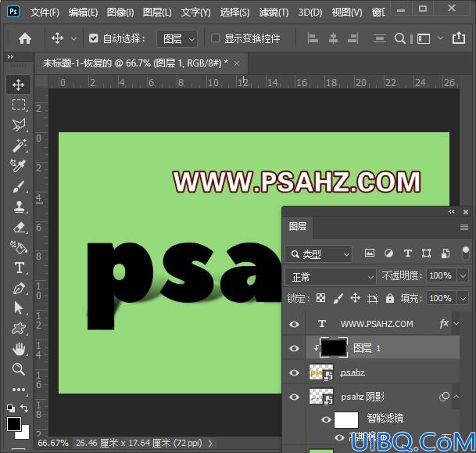Screen dimensions: 476x453
Task: Select the Brush tool
Action: pos(19,186)
